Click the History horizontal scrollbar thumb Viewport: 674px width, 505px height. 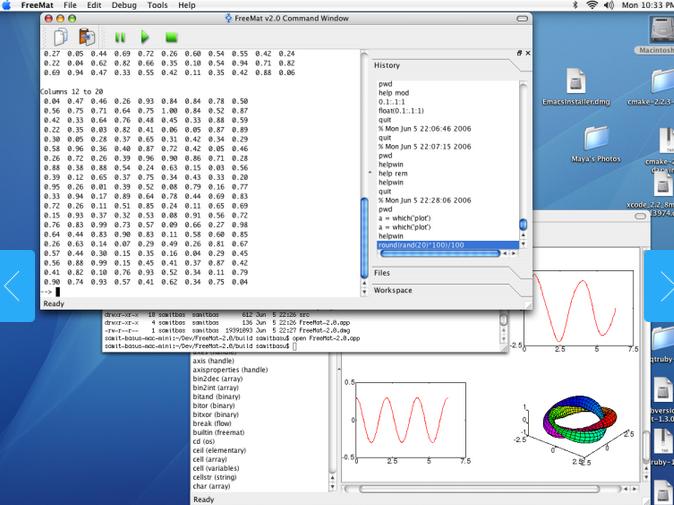click(x=440, y=254)
